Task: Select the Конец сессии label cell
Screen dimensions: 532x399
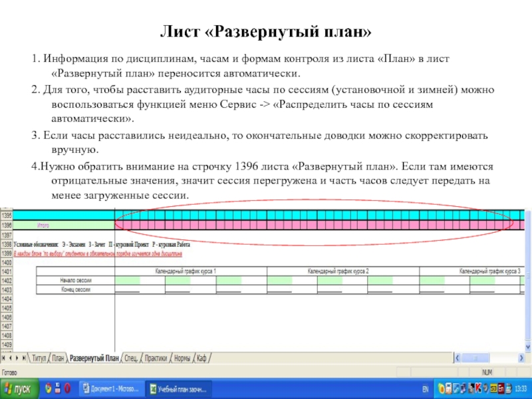Action: [x=75, y=289]
